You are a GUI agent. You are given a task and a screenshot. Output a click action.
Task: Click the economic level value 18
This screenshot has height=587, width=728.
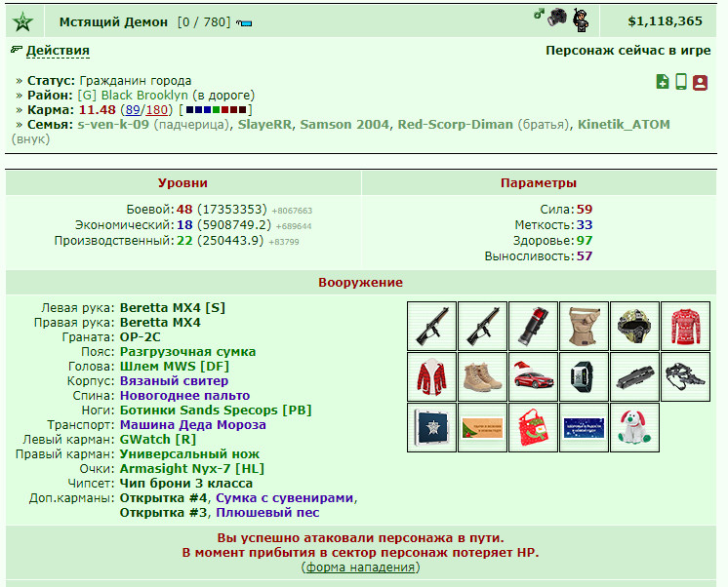184,225
